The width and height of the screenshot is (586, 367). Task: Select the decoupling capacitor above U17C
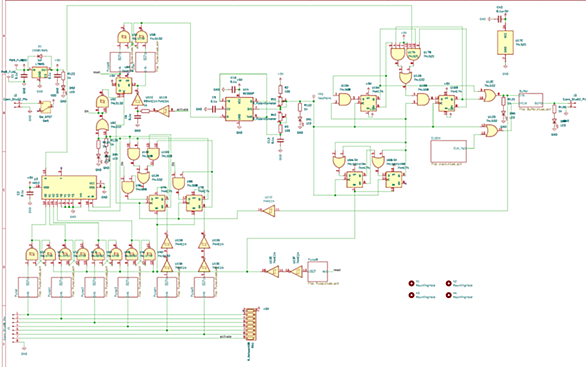tap(499, 18)
